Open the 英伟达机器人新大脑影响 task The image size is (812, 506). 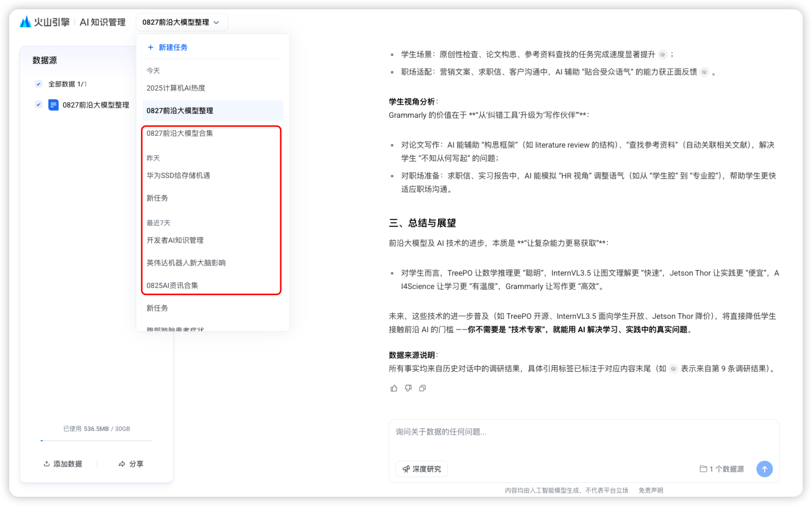212,263
